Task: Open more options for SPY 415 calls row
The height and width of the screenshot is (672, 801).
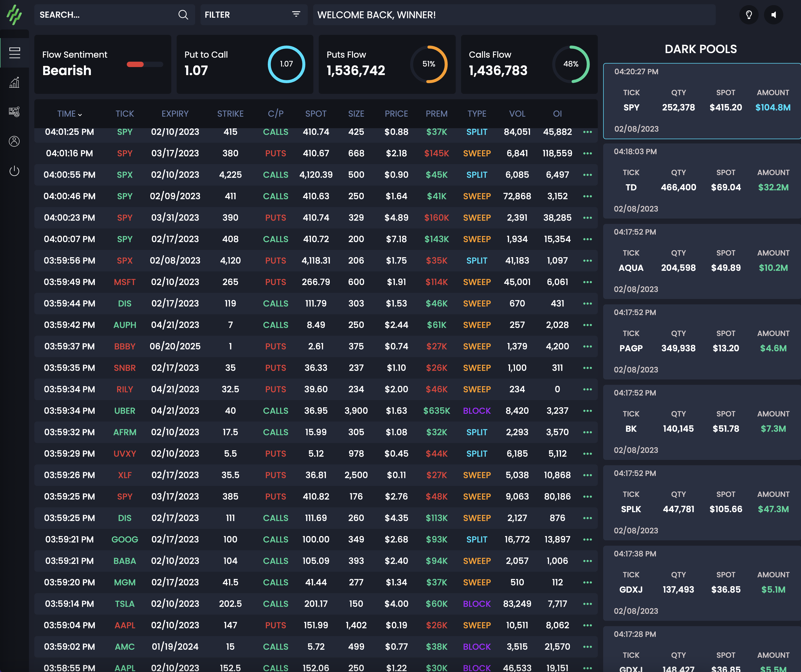Action: (587, 132)
